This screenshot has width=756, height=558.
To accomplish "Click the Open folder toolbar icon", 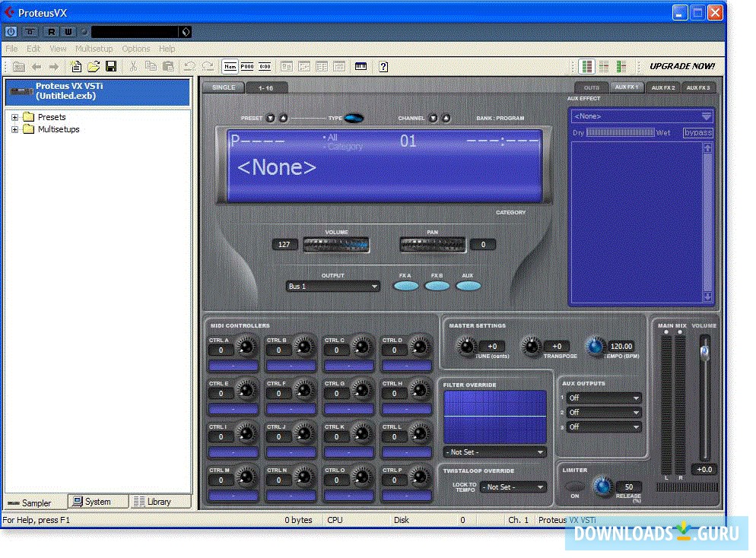I will point(94,66).
